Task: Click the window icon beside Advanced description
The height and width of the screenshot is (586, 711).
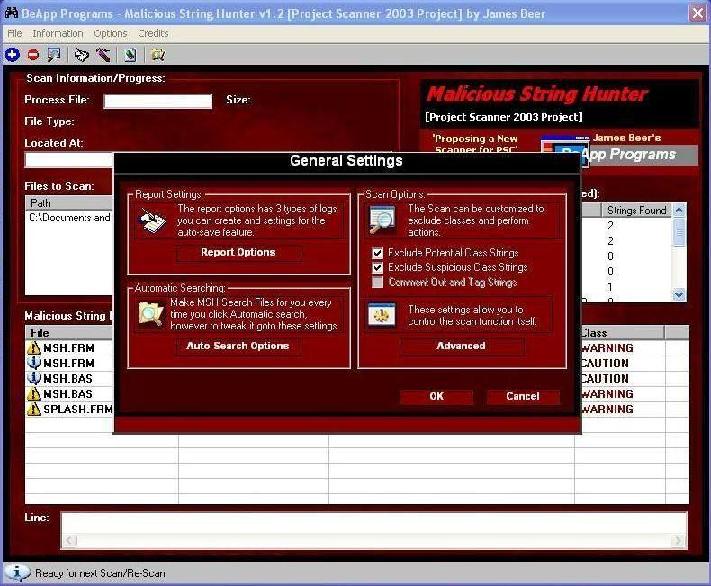Action: tap(382, 314)
